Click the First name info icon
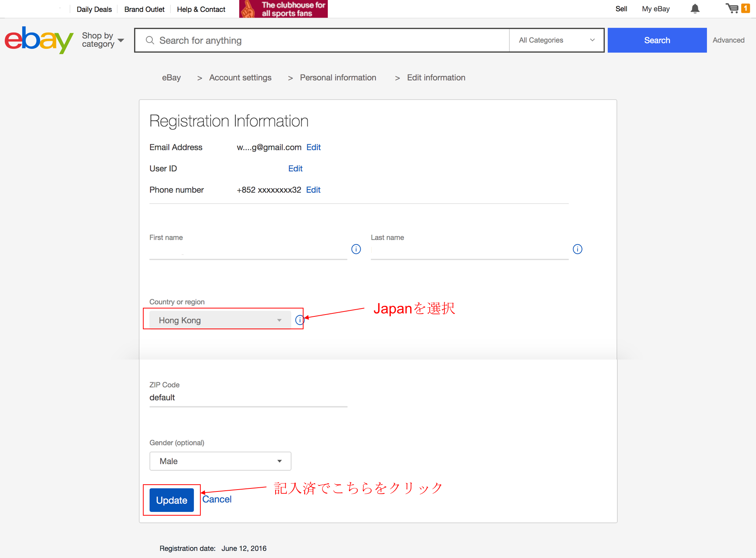756x558 pixels. (x=356, y=249)
